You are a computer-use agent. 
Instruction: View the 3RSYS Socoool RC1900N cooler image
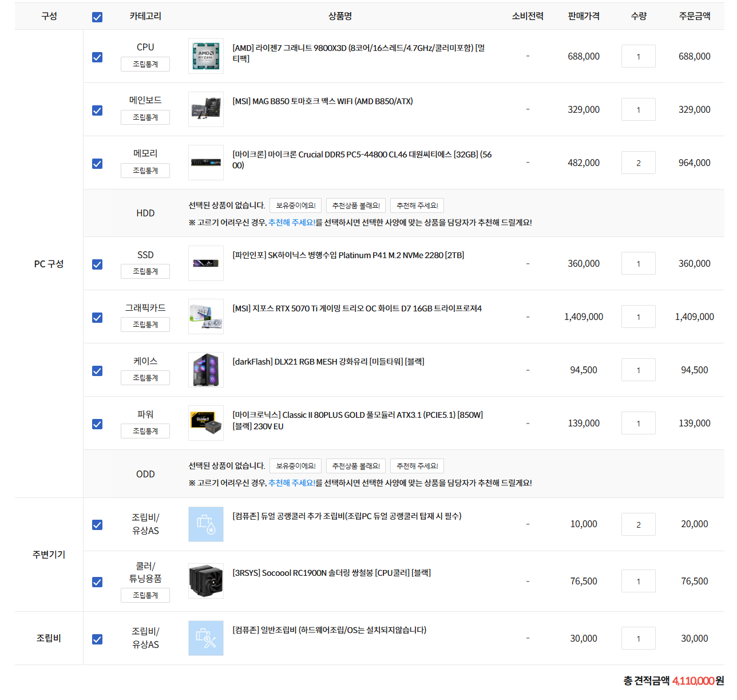click(206, 581)
